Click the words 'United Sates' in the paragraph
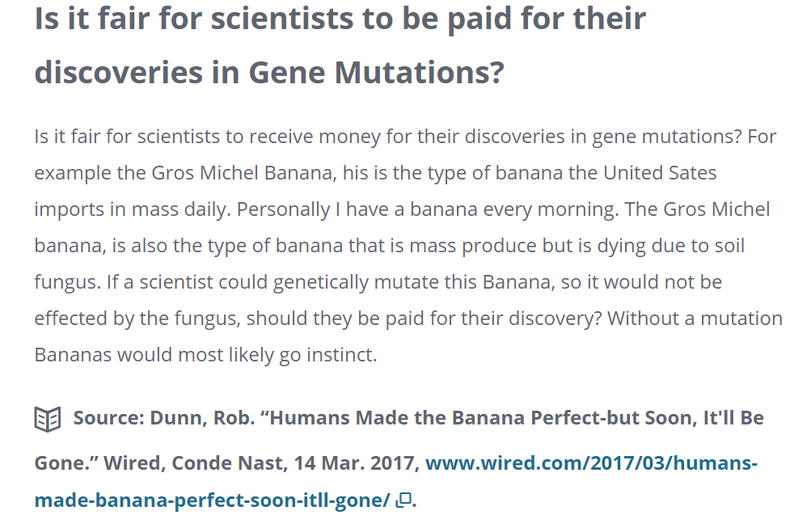This screenshot has width=811, height=532. click(x=660, y=173)
